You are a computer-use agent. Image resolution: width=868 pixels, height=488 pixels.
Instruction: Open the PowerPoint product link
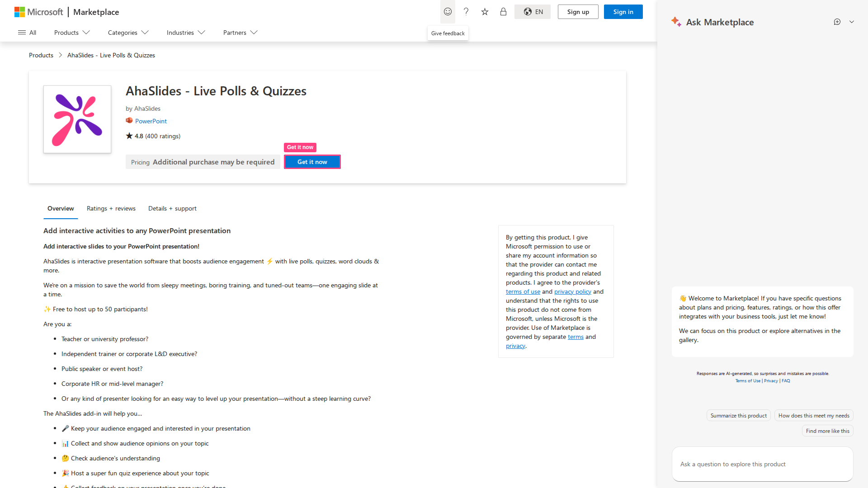(151, 121)
